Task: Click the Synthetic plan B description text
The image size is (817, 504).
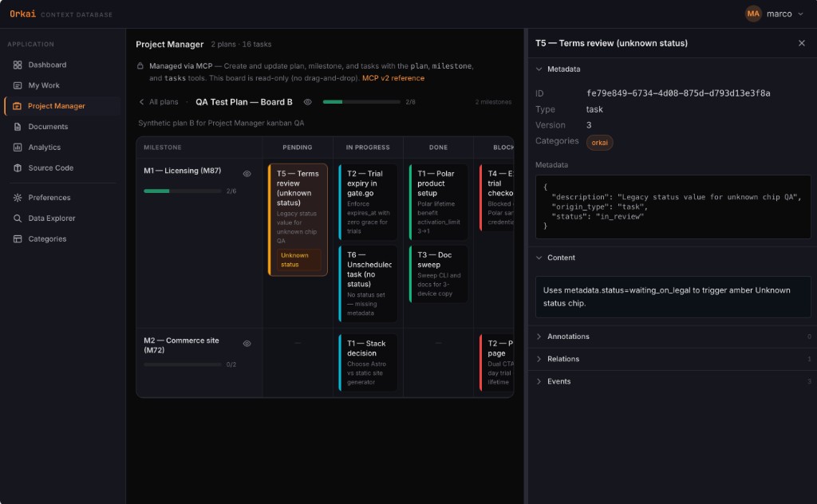Action: 221,124
